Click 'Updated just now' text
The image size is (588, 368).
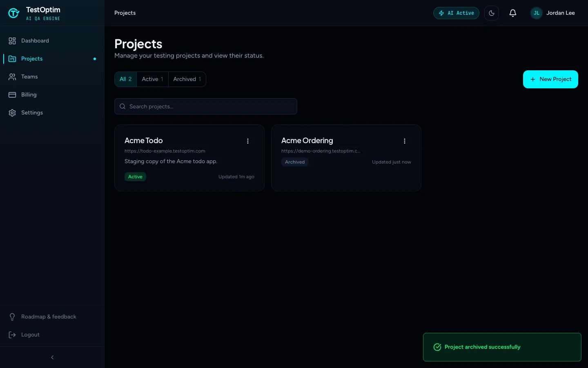click(x=392, y=162)
